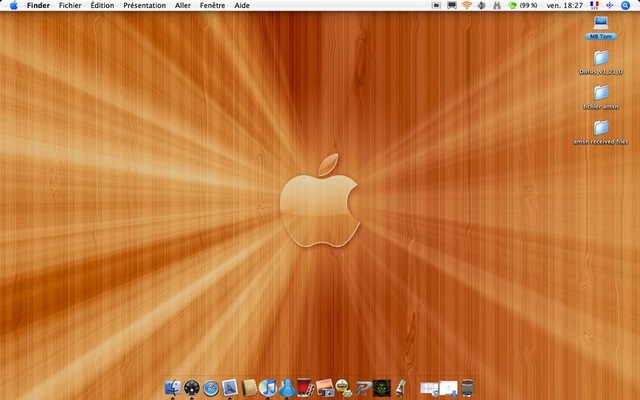Open the Apple menu

click(x=13, y=5)
